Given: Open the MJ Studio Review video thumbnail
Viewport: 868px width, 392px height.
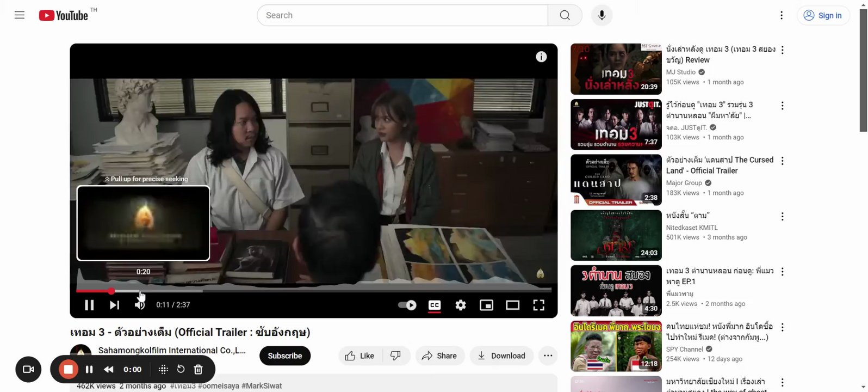Looking at the screenshot, I should point(616,69).
